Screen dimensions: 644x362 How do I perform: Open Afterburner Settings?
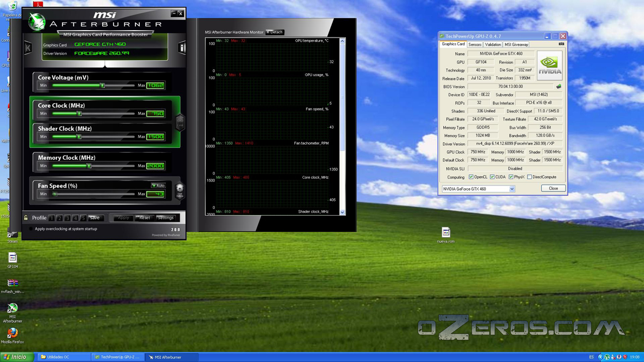tap(165, 218)
